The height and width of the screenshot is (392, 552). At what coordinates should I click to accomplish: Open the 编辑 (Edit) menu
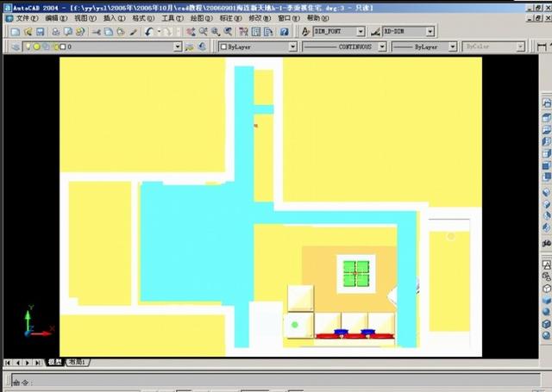[56, 18]
